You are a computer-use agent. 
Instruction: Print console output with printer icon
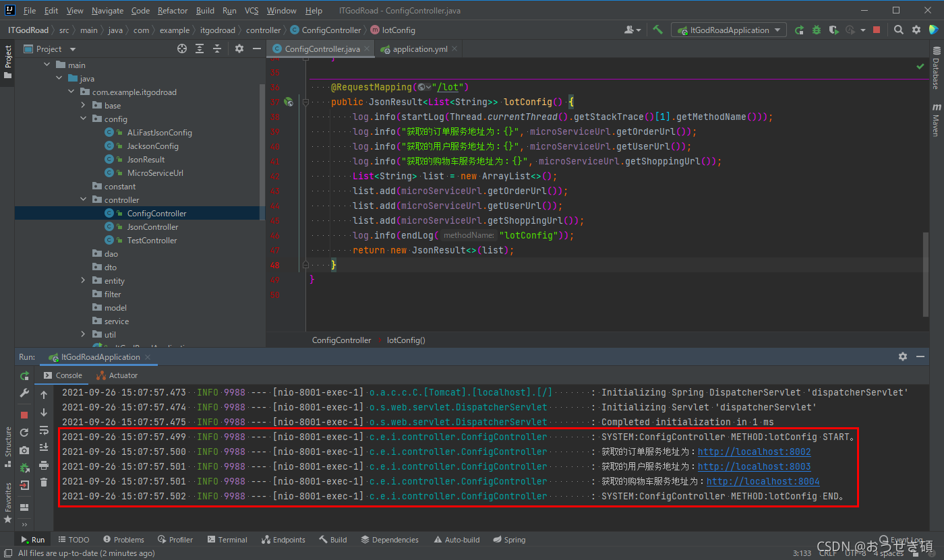pyautogui.click(x=44, y=465)
